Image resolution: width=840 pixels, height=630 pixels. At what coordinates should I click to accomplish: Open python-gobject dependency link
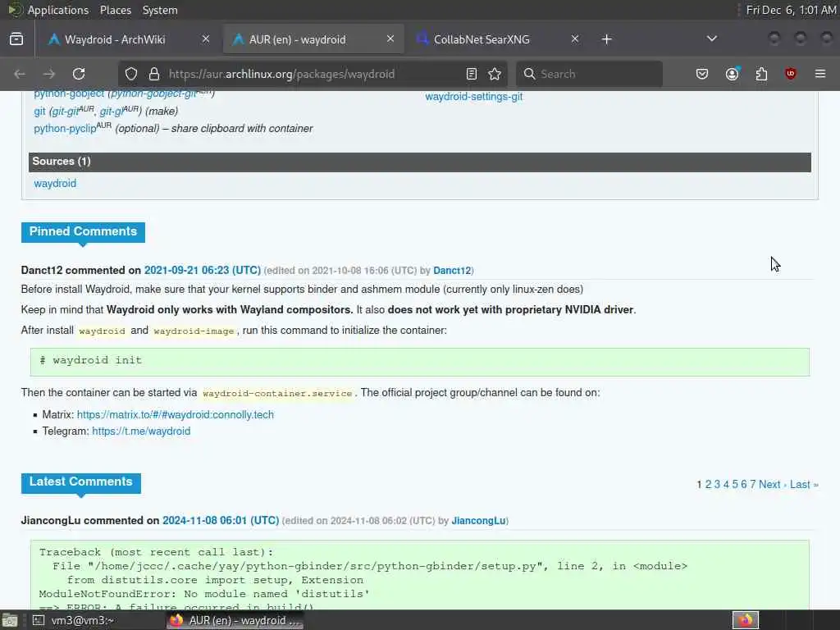[69, 94]
